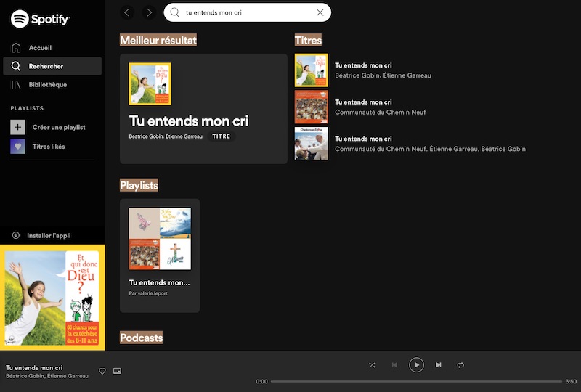581x392 pixels.
Task: Click the 0:00 elapsed time label
Action: tap(261, 381)
